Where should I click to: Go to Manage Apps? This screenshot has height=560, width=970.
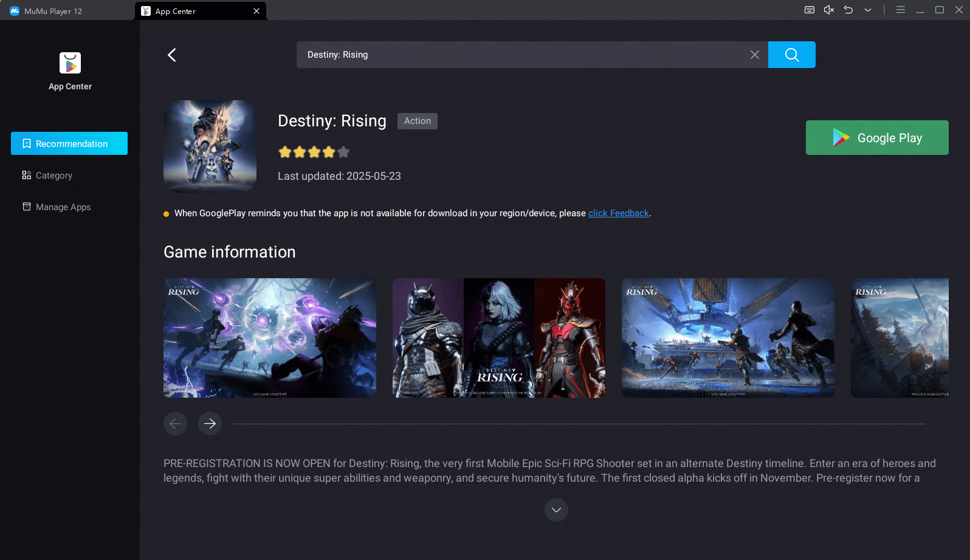pyautogui.click(x=69, y=207)
